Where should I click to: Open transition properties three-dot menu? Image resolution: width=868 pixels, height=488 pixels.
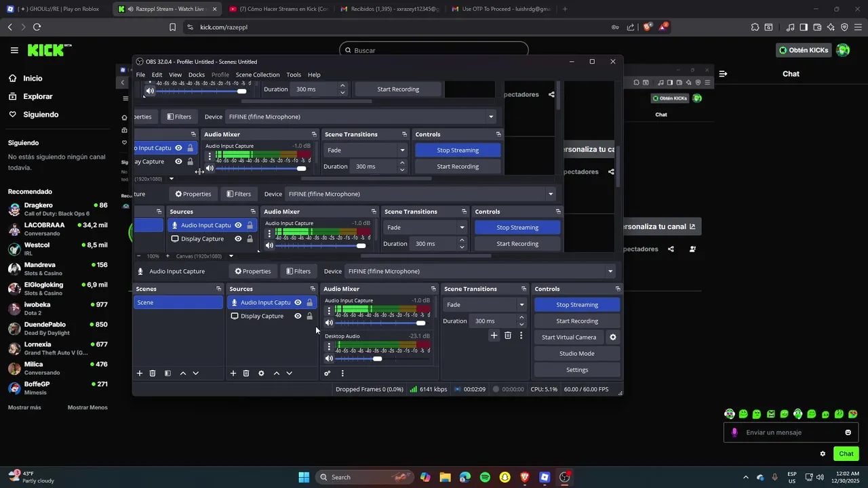pos(521,335)
